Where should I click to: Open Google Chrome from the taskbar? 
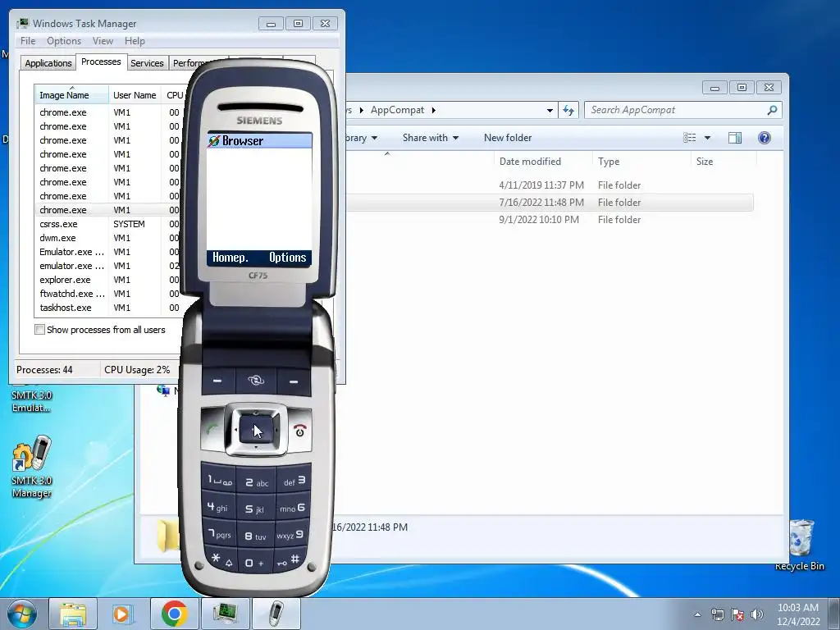click(174, 614)
